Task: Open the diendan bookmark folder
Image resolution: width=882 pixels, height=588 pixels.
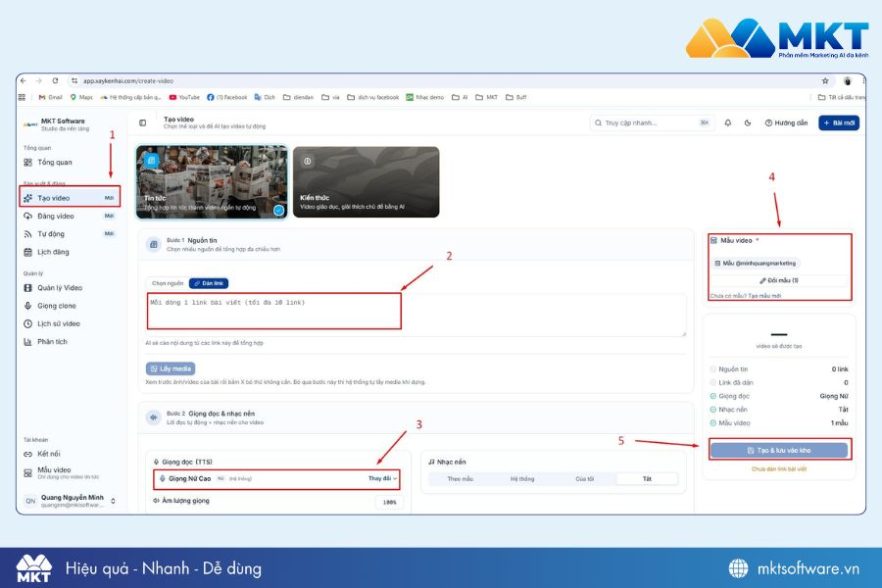Action: [x=298, y=97]
